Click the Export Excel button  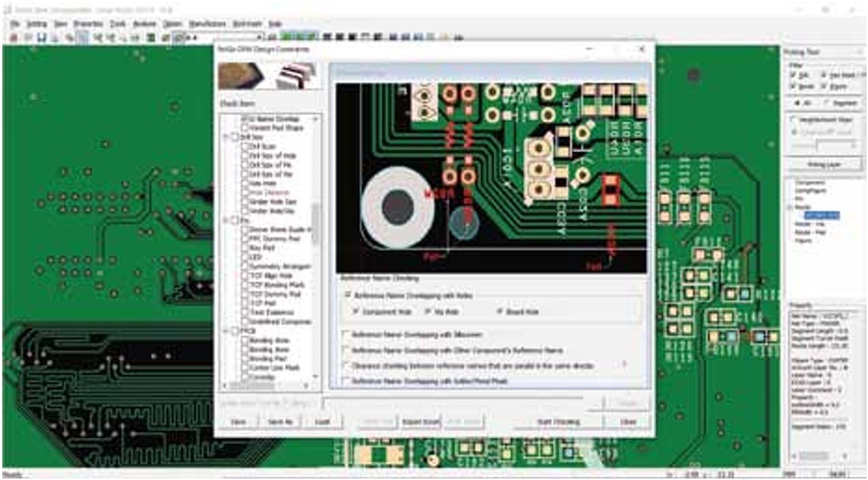click(x=420, y=422)
